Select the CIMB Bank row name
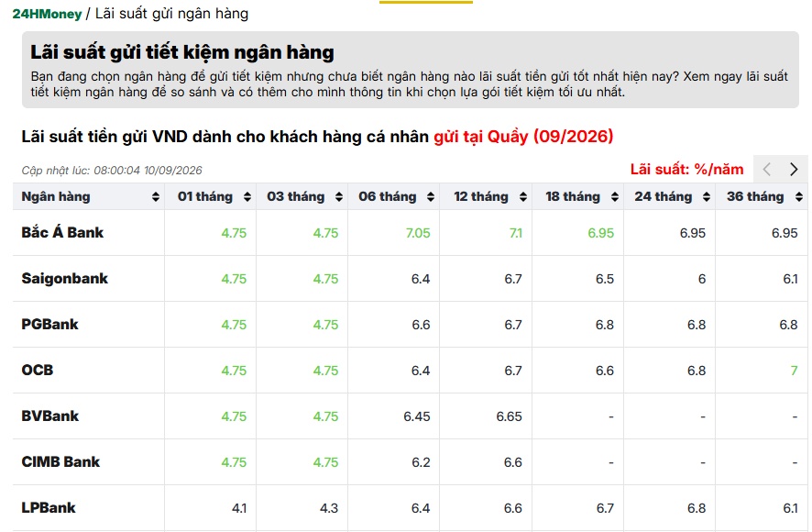812x532 pixels. [x=60, y=462]
